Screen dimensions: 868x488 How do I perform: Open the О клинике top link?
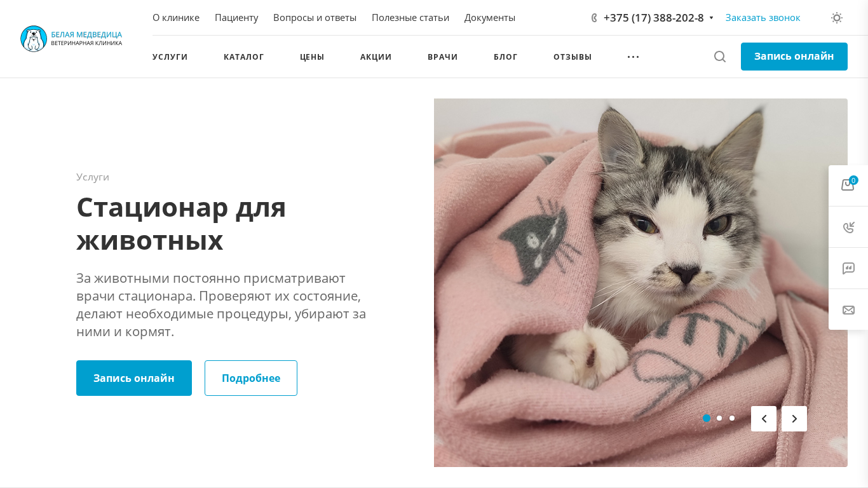click(176, 18)
